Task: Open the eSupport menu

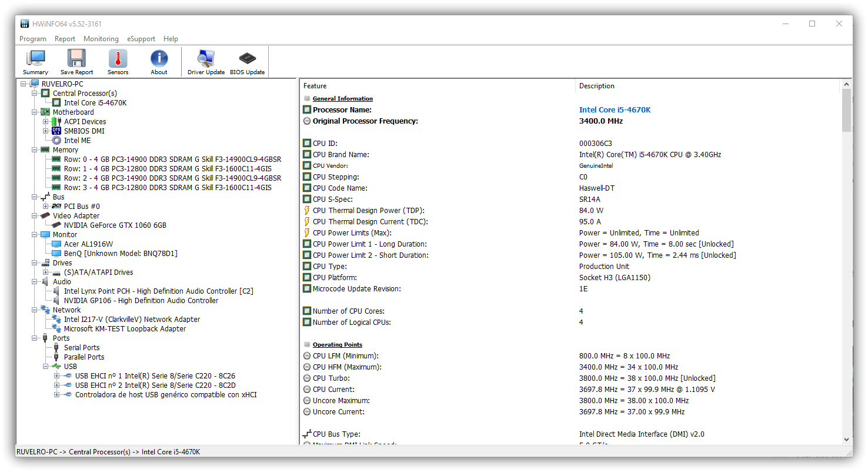Action: tap(141, 39)
